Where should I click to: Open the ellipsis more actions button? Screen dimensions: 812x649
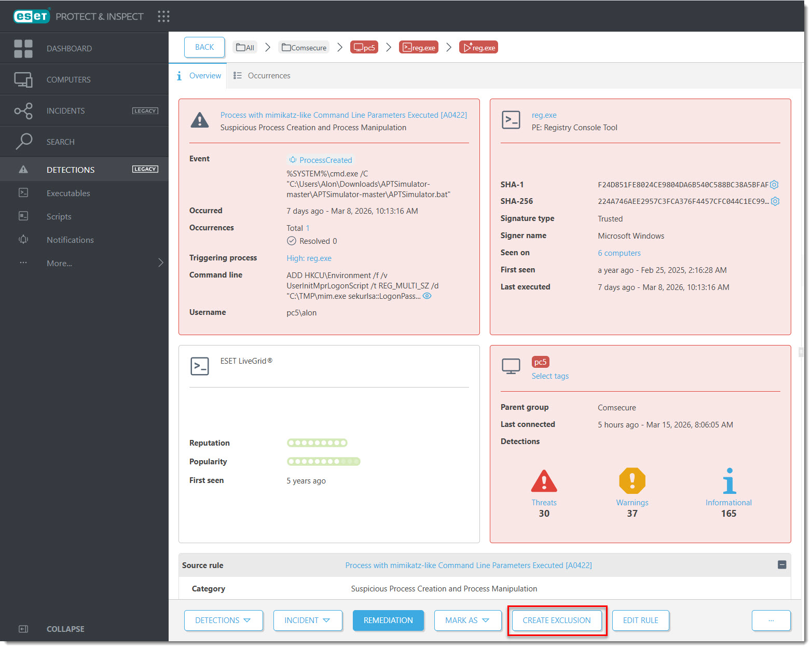click(771, 620)
